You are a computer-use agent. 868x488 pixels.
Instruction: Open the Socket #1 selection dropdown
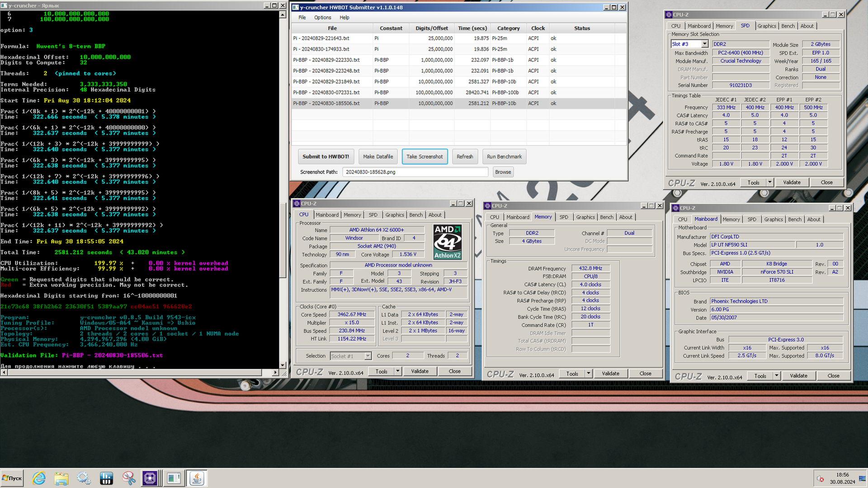[368, 356]
